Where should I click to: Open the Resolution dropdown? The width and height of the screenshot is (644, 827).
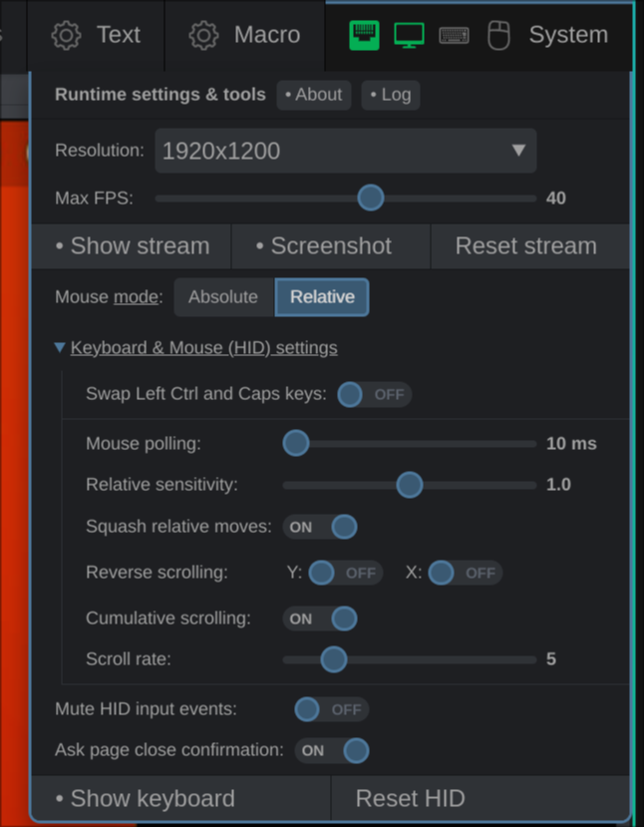(345, 151)
